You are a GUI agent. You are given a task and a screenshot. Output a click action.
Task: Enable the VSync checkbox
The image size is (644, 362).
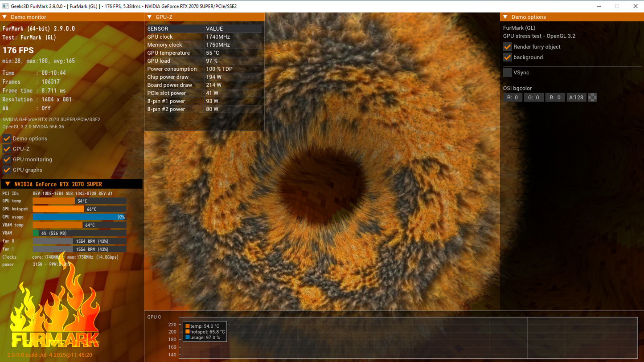[507, 73]
